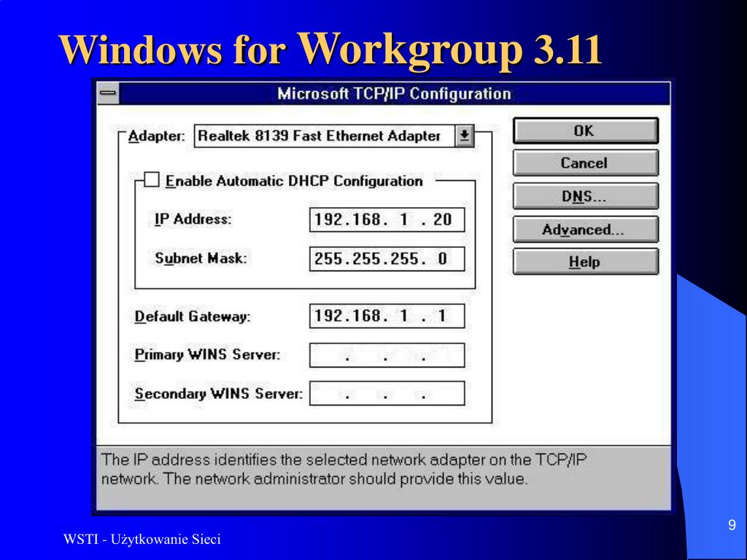Click the Help button

[586, 262]
